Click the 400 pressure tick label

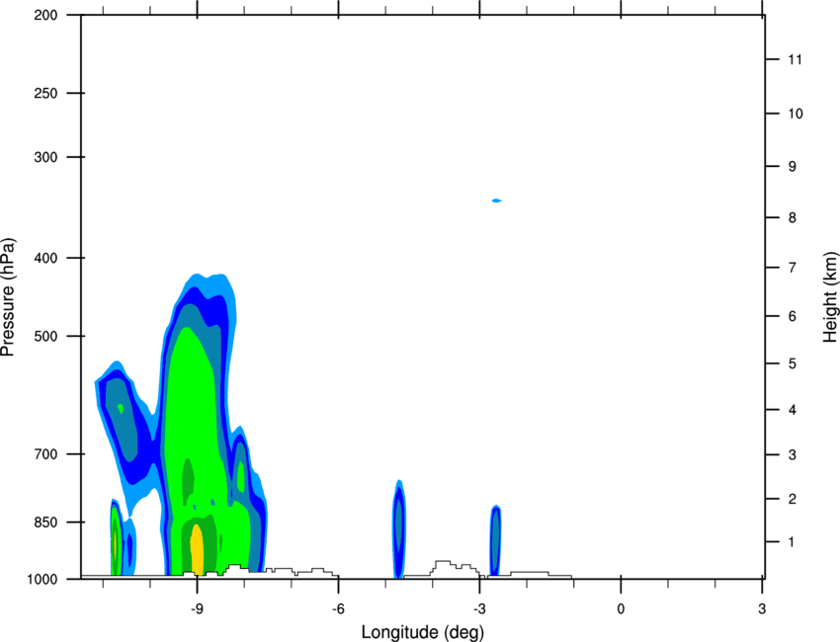click(x=45, y=258)
